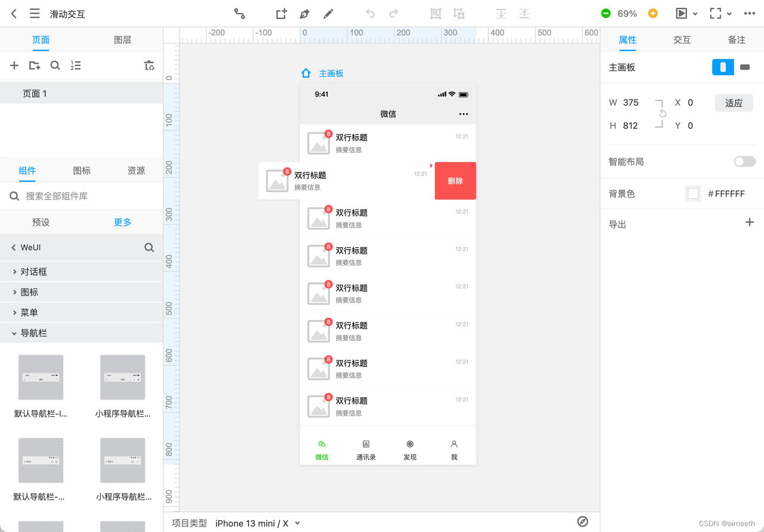Select 页面 1 in page list
764x532 pixels.
pos(81,93)
